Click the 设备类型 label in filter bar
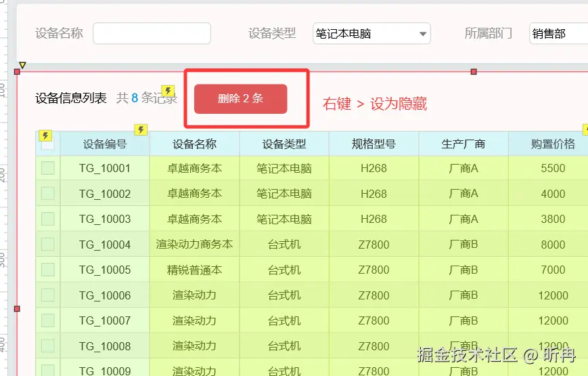 (272, 33)
